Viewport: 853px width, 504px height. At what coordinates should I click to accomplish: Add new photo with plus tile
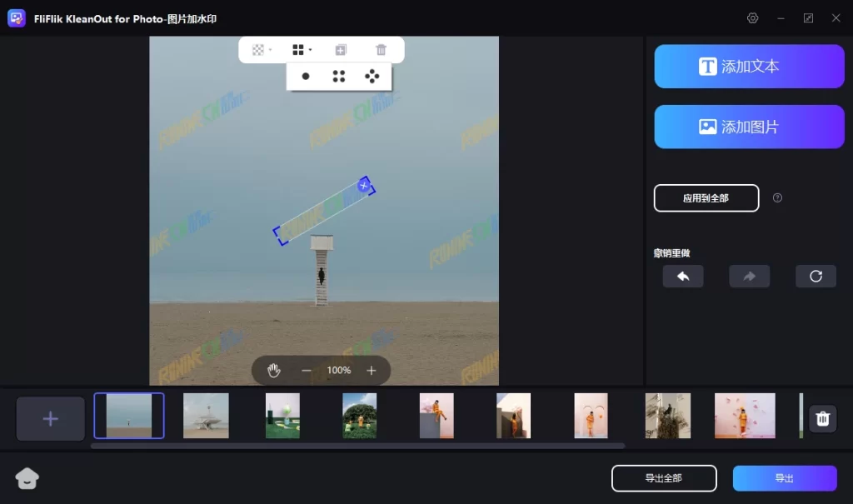point(51,419)
